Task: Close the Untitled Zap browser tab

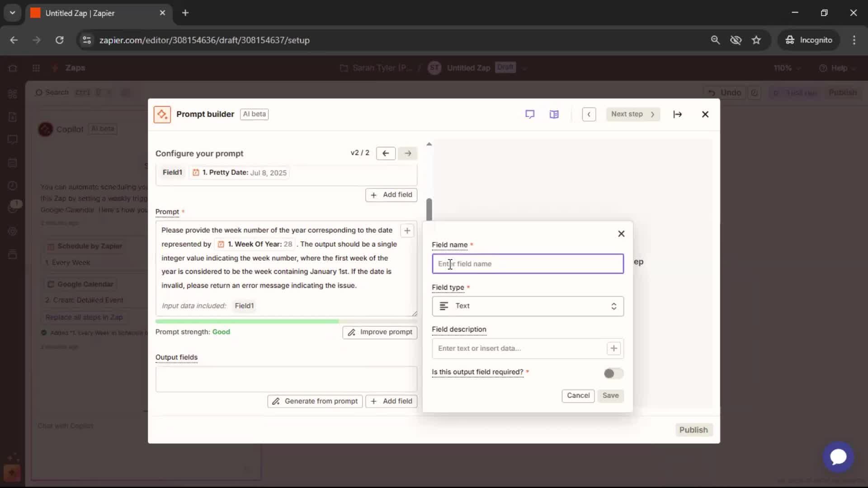Action: coord(162,13)
